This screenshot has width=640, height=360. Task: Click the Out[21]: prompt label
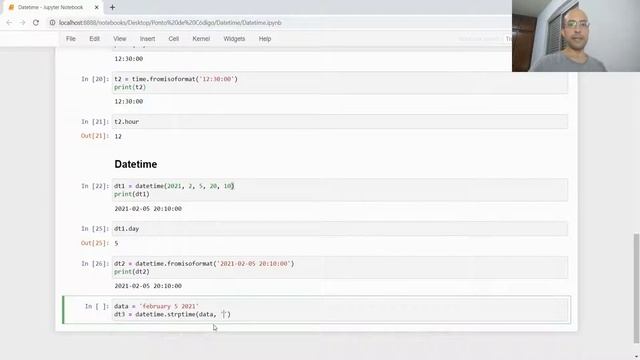(x=95, y=136)
